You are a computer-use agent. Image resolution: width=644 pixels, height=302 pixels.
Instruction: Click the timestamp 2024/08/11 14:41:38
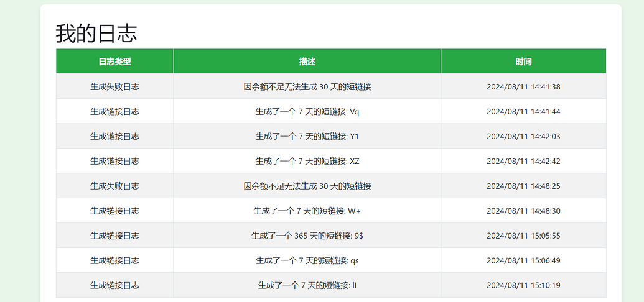pos(524,87)
